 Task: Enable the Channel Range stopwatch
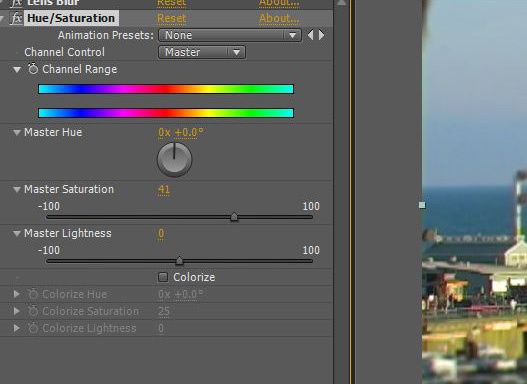pyautogui.click(x=33, y=69)
